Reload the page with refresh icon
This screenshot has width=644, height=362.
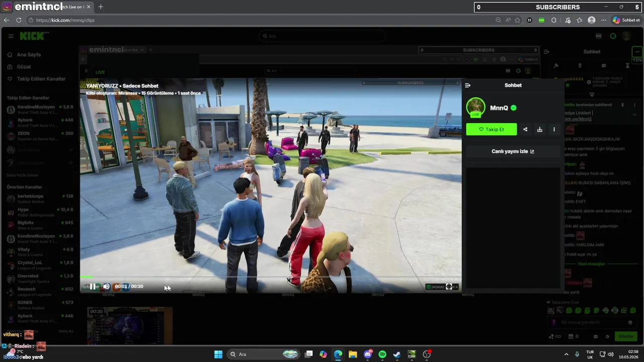(x=19, y=20)
